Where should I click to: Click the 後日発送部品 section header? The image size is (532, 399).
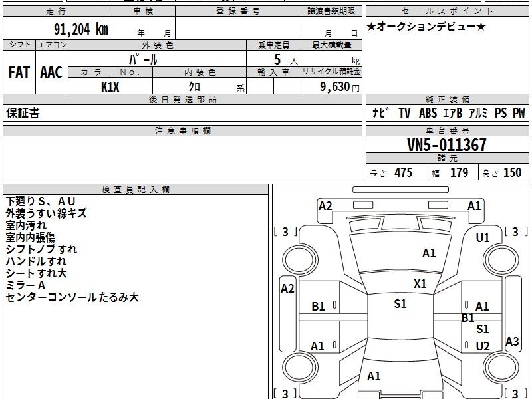tap(182, 99)
